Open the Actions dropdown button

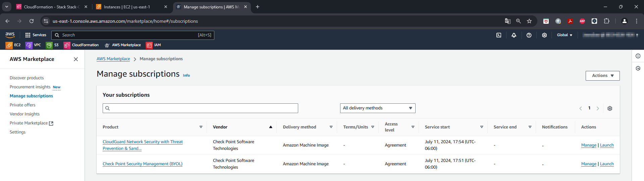click(x=603, y=76)
